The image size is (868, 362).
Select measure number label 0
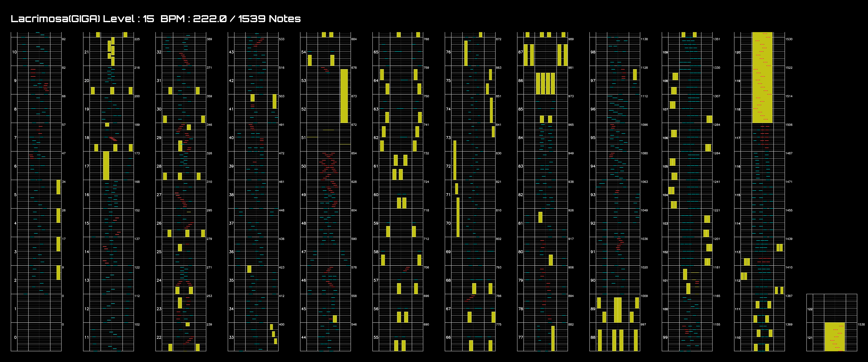(x=15, y=337)
